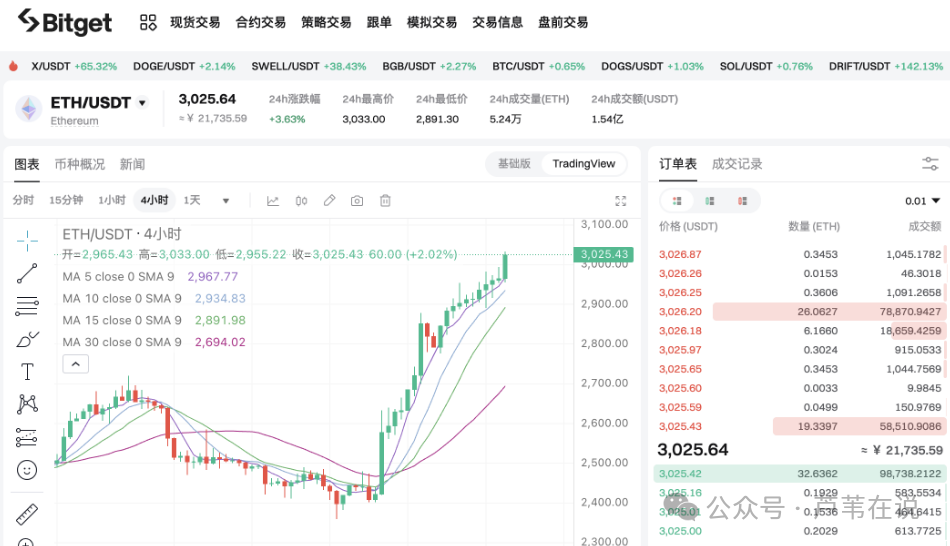Viewport: 950px width, 546px height.
Task: Show buy orders only view
Action: click(709, 201)
